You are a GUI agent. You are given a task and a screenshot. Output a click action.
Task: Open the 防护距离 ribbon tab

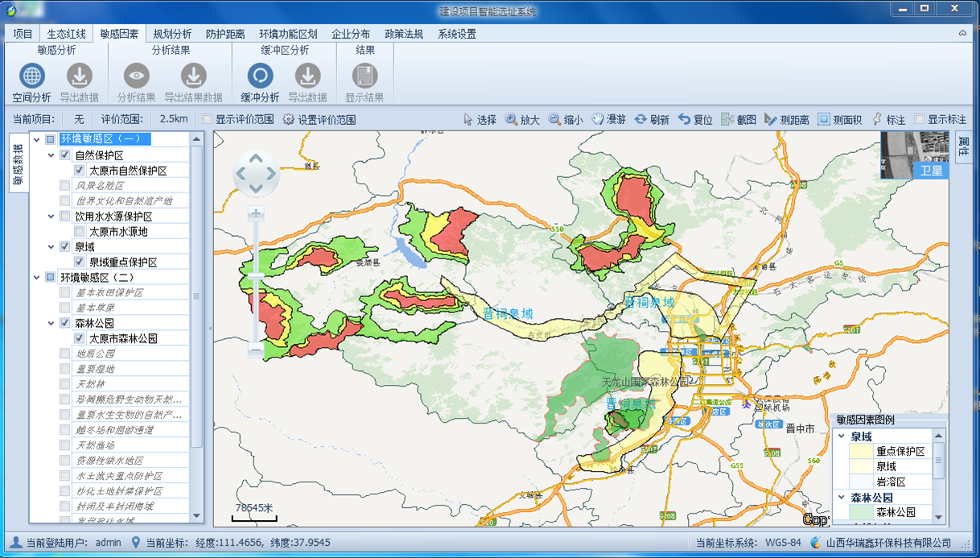point(225,34)
